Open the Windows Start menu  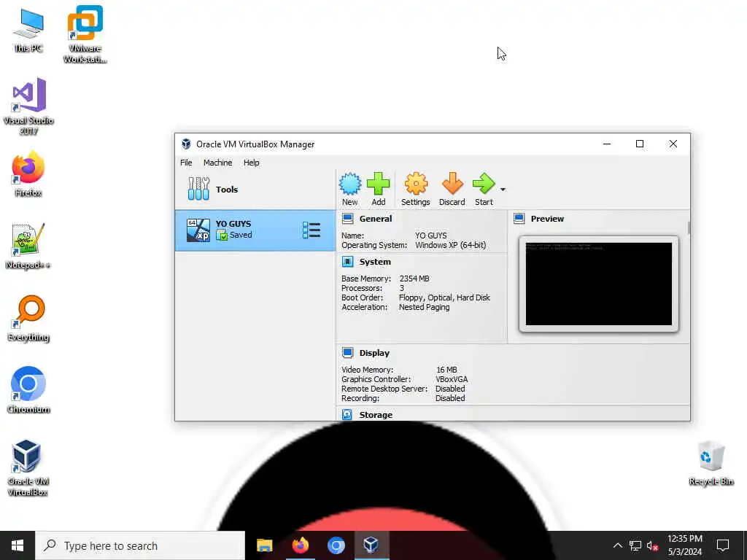tap(18, 545)
